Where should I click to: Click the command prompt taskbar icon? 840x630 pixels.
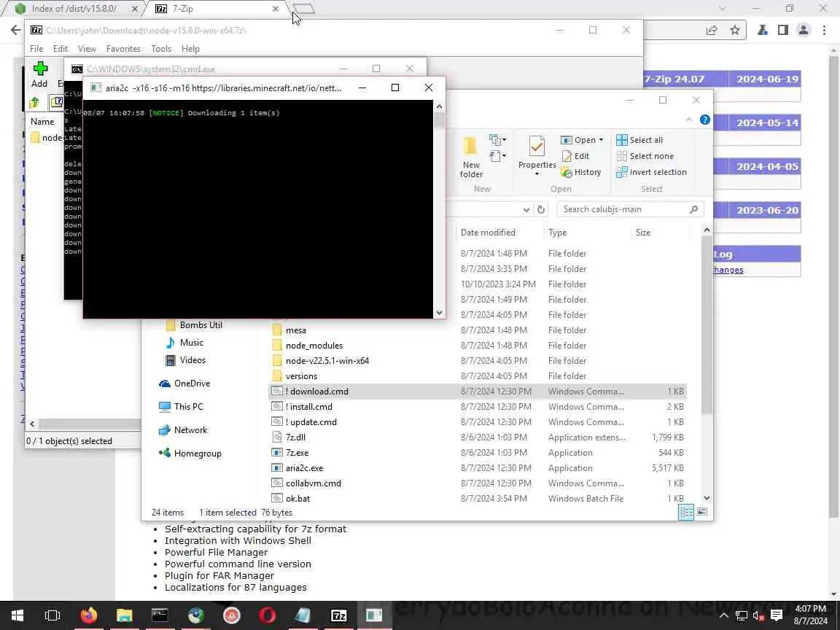point(160,615)
